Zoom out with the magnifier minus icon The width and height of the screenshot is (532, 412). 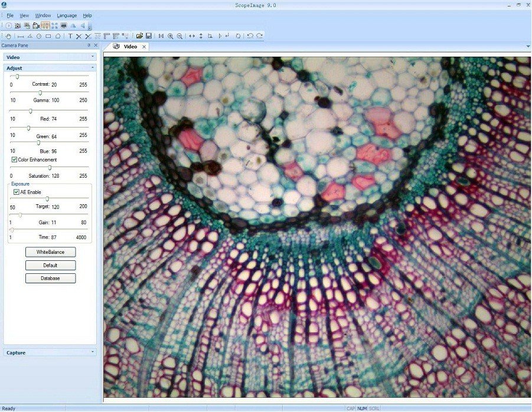coord(179,36)
